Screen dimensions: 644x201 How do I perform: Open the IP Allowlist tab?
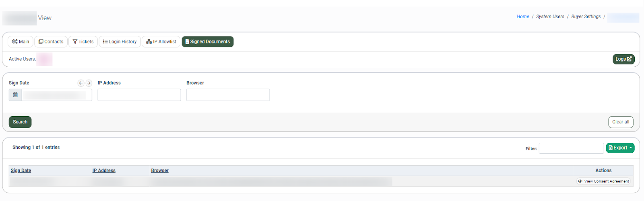tap(161, 42)
